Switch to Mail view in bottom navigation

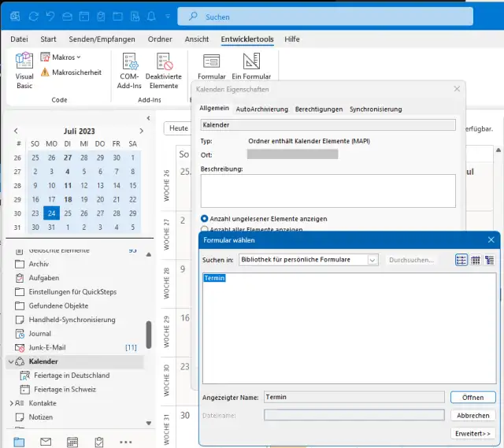[46, 442]
